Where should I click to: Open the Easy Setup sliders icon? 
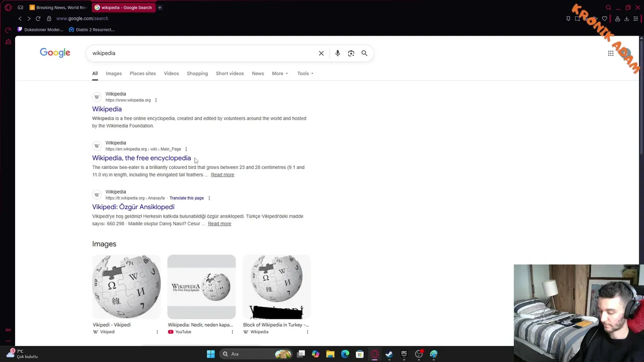pos(636,19)
